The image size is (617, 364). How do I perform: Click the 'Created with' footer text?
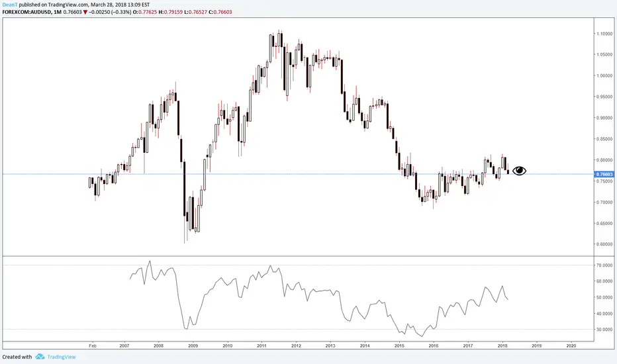pos(17,357)
